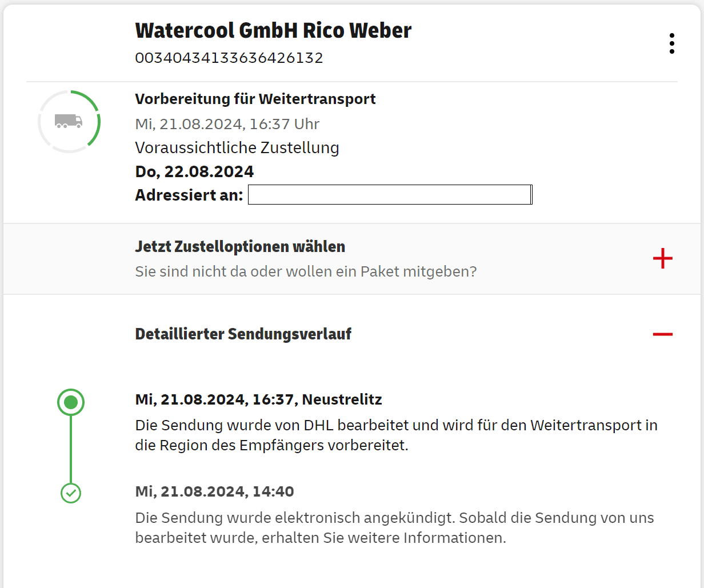This screenshot has height=588, width=704.
Task: Click the green checkmark timeline marker
Action: coord(71,493)
